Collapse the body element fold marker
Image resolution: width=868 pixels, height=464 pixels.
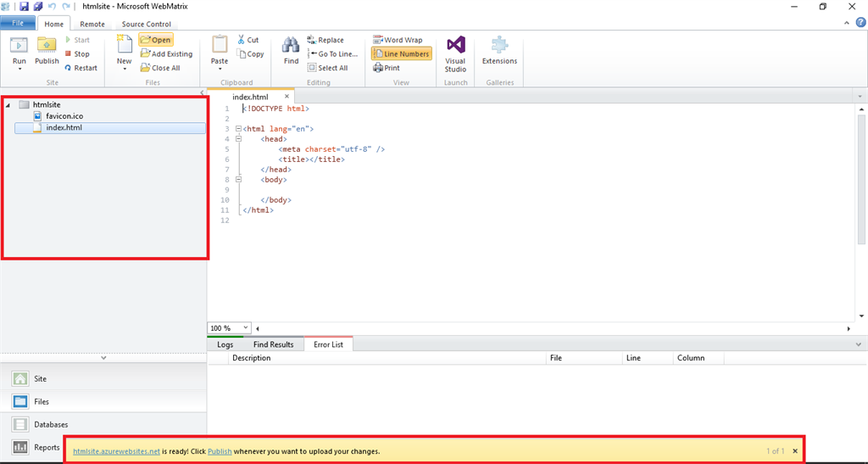238,179
